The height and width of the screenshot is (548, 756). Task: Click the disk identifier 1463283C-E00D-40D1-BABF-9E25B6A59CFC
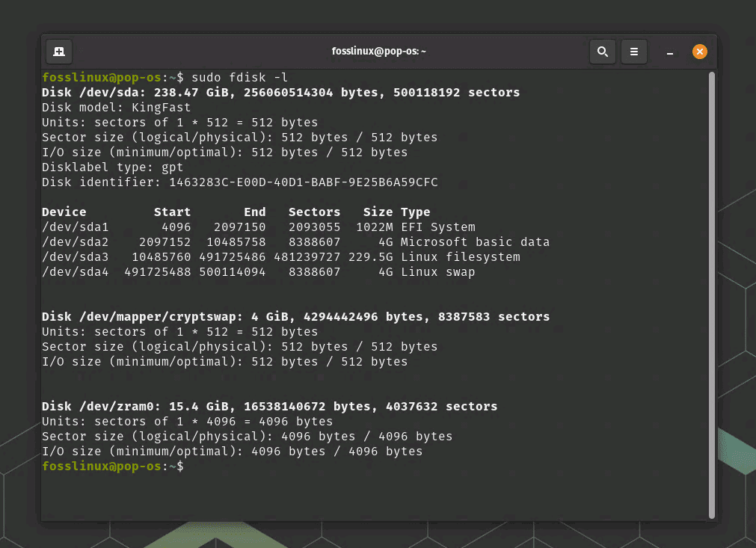pyautogui.click(x=304, y=182)
